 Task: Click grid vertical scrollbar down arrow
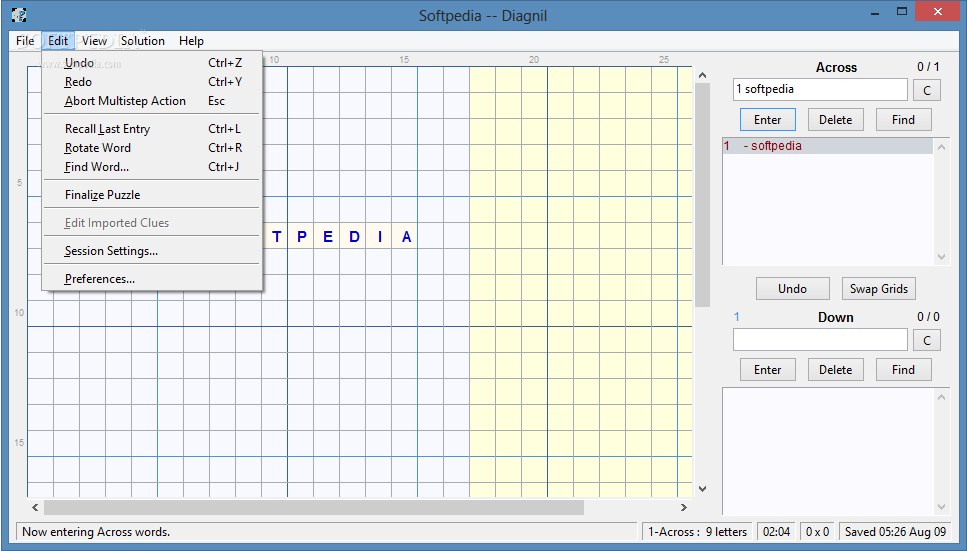tap(702, 489)
